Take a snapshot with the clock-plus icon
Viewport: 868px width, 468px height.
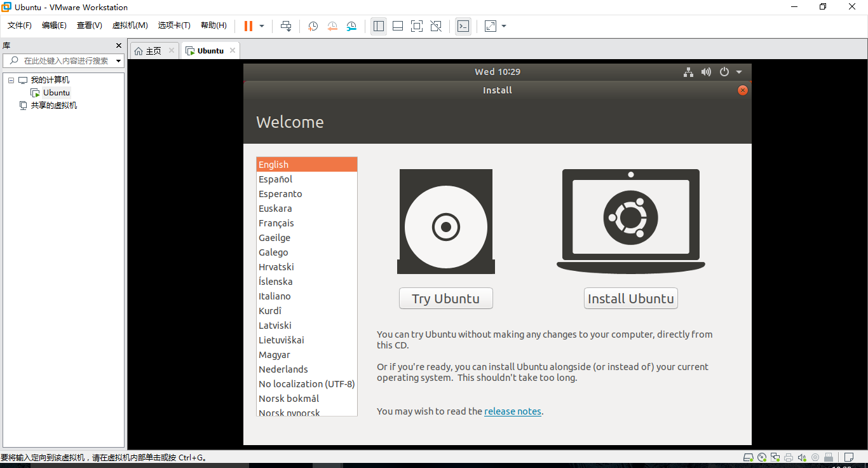tap(313, 26)
